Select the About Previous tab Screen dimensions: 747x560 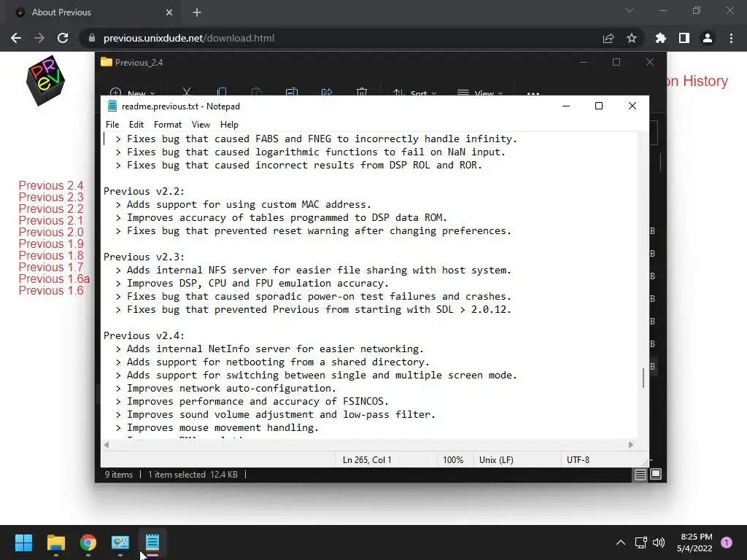[x=90, y=12]
